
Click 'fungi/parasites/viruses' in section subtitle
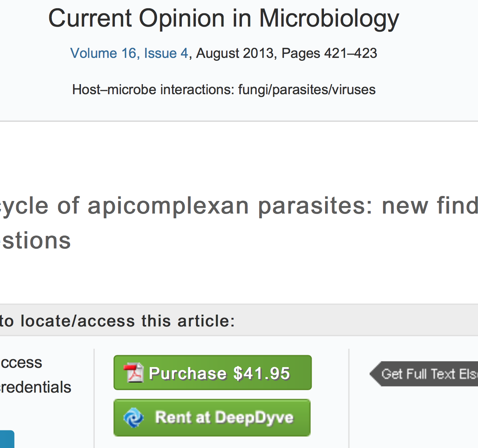pos(307,90)
